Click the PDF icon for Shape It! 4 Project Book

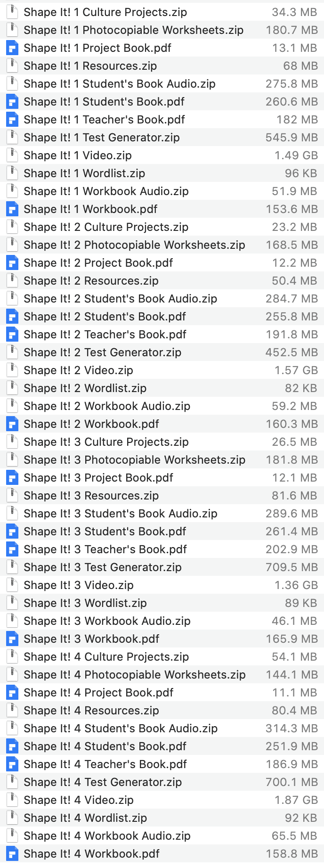click(12, 692)
